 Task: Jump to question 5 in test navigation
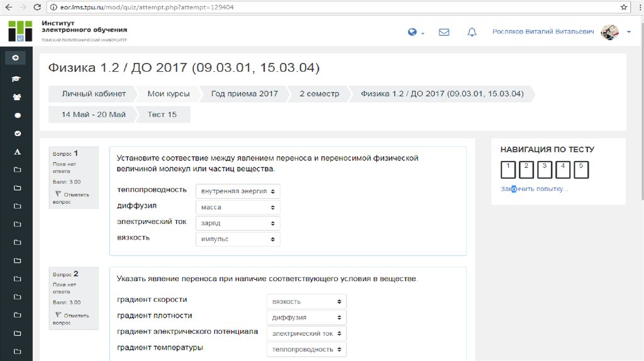click(x=580, y=170)
